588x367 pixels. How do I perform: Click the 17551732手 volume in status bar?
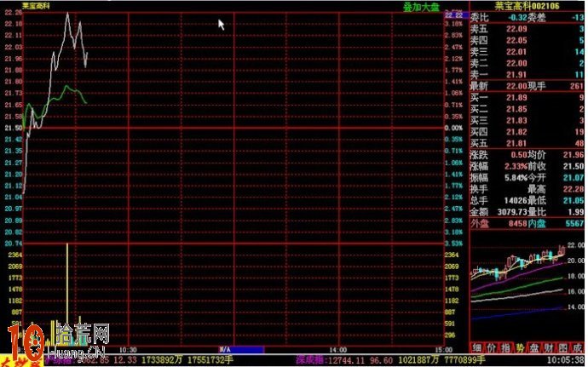210,360
